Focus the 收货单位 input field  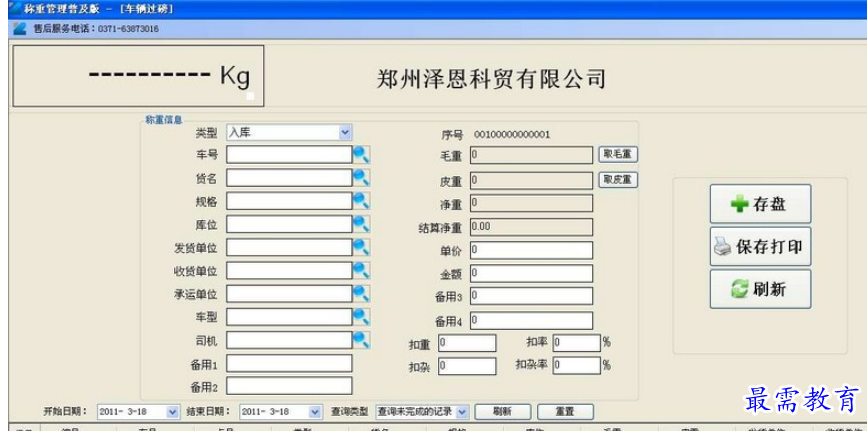pyautogui.click(x=289, y=271)
